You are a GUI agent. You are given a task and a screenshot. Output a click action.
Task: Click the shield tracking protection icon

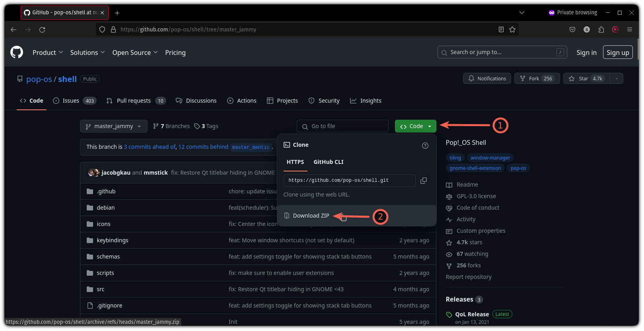[102, 29]
